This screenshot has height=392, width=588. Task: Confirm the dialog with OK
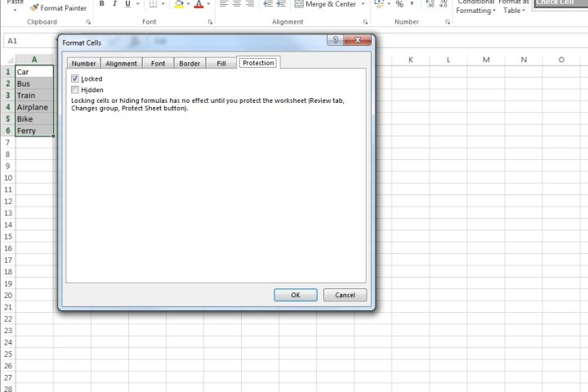tap(296, 295)
